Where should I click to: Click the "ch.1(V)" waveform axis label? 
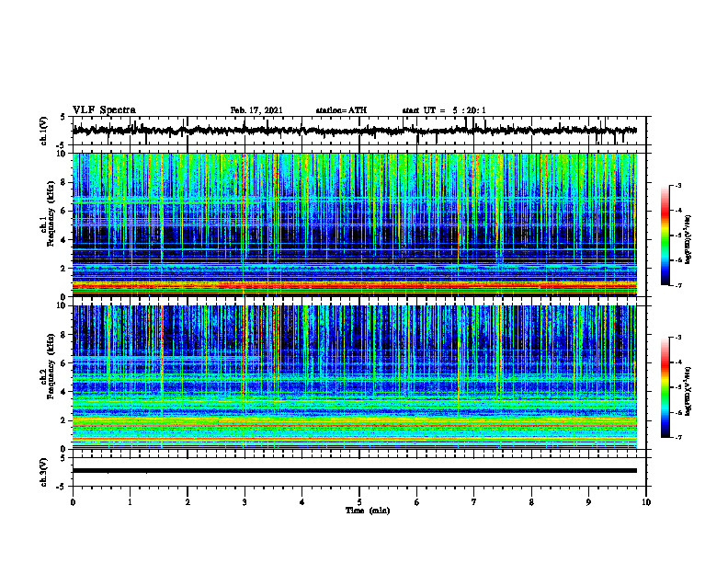point(44,131)
